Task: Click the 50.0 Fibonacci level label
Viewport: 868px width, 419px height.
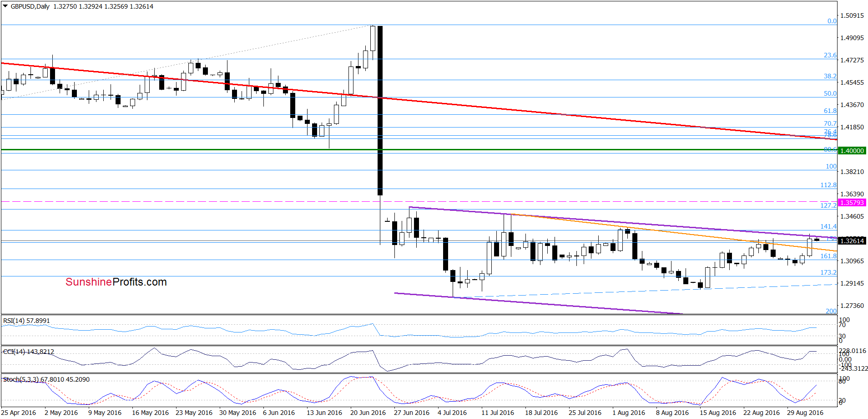Action: coord(830,93)
